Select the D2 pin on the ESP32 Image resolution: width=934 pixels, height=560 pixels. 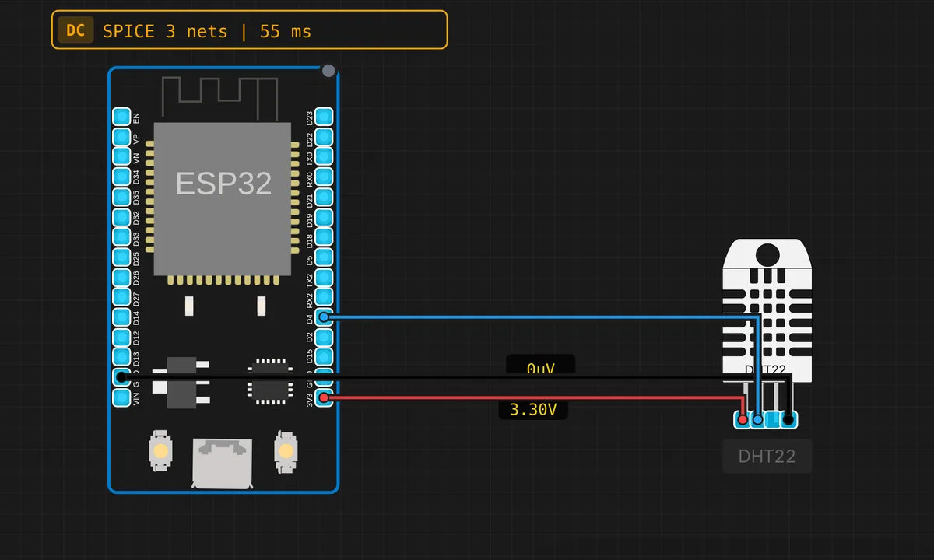(324, 338)
